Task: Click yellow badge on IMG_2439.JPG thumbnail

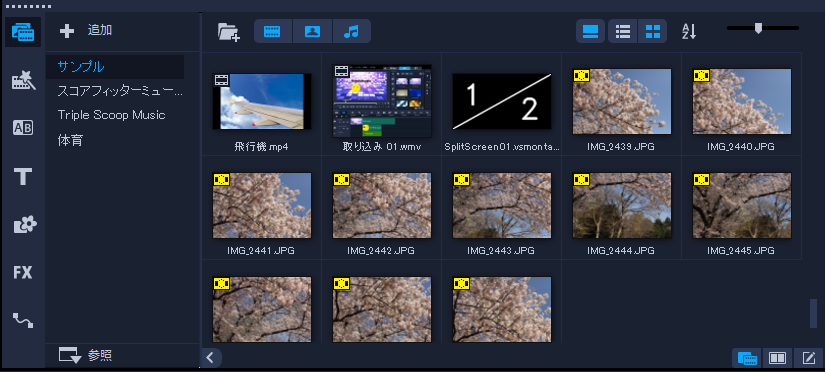Action: (x=581, y=75)
